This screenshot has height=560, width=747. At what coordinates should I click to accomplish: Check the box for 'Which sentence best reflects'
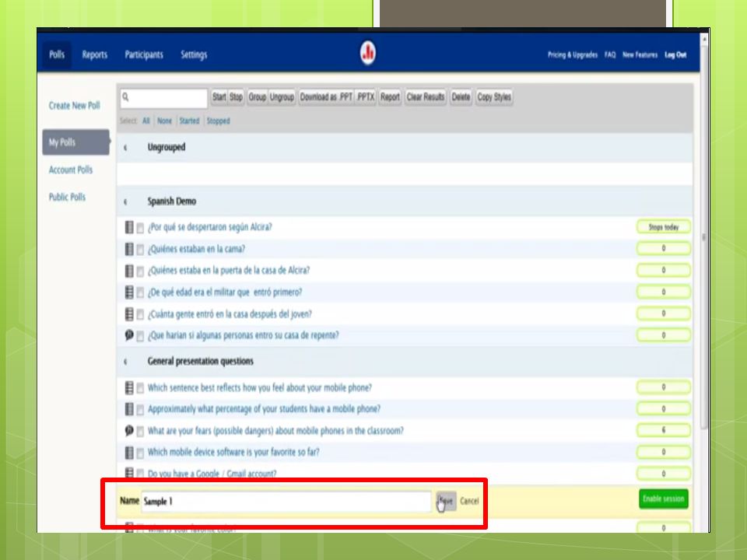140,389
